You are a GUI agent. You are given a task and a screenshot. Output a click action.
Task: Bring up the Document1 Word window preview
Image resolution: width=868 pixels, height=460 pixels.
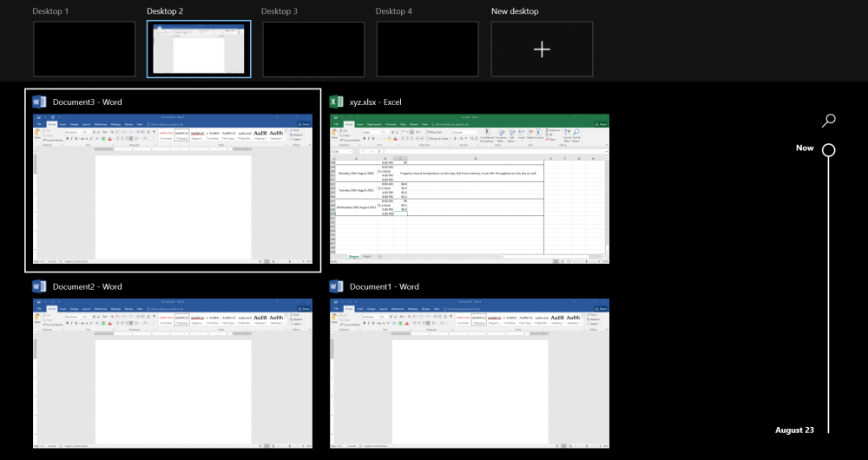tap(470, 373)
